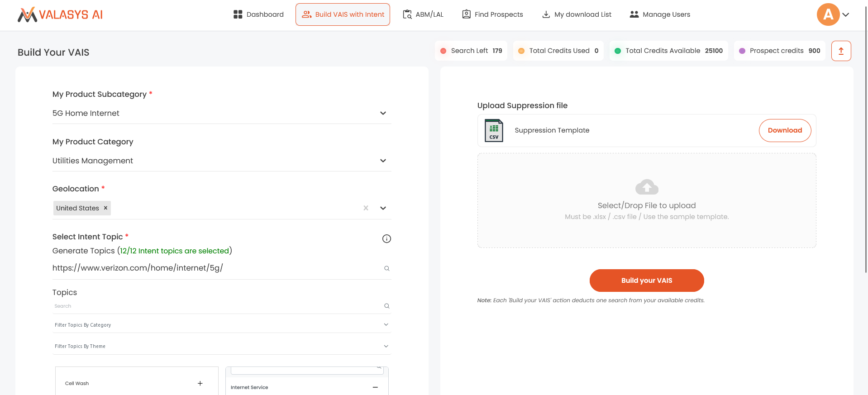The width and height of the screenshot is (868, 395).
Task: Remove the United States geolocation tag
Action: [105, 208]
